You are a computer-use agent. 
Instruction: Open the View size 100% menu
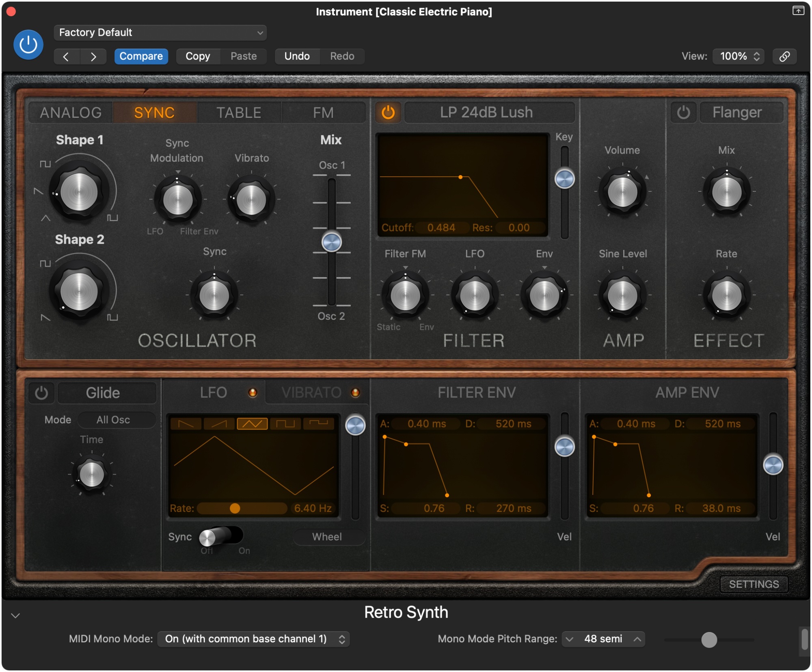pos(739,56)
